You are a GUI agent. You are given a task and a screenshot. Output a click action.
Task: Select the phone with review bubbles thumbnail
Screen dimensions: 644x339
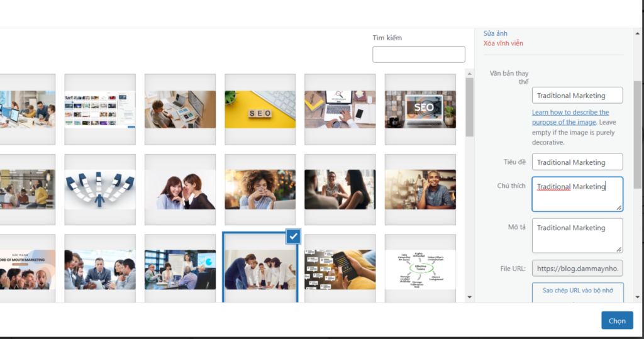(x=340, y=269)
